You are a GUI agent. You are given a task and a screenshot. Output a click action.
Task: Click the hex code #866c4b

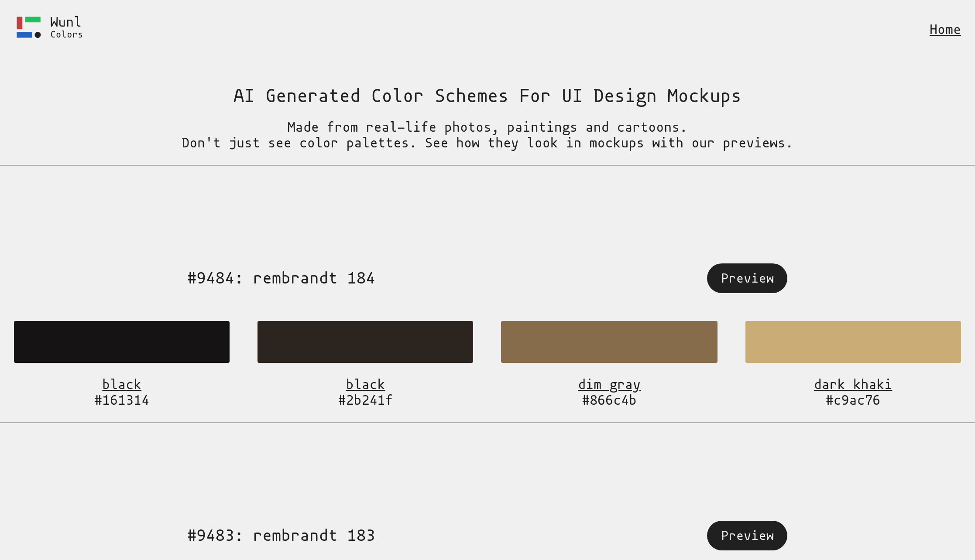(609, 400)
